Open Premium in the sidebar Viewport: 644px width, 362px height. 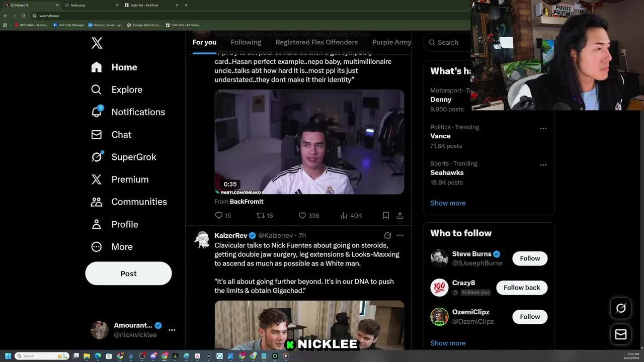(x=120, y=179)
